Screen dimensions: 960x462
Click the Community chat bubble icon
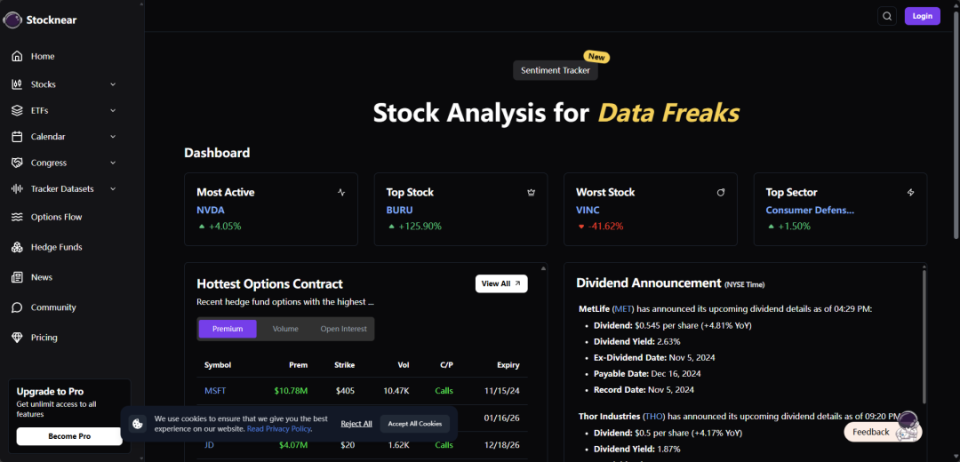click(17, 307)
